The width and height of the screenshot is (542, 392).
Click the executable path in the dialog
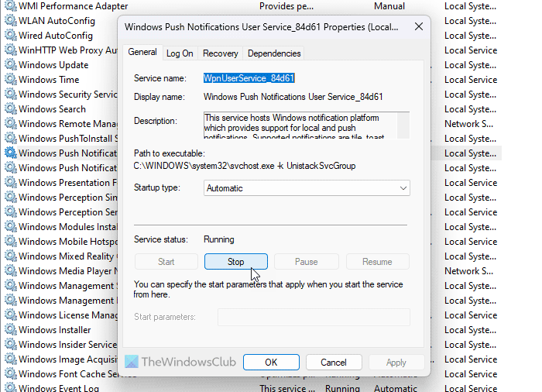245,166
